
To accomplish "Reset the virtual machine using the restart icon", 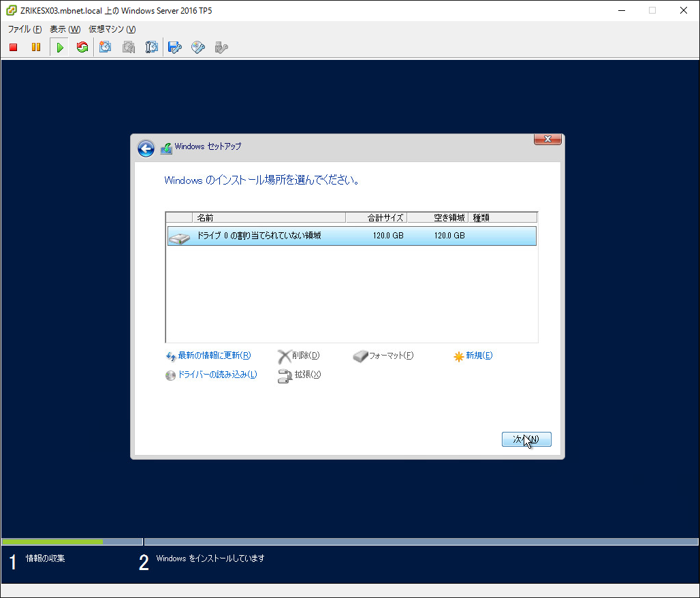I will [x=82, y=47].
